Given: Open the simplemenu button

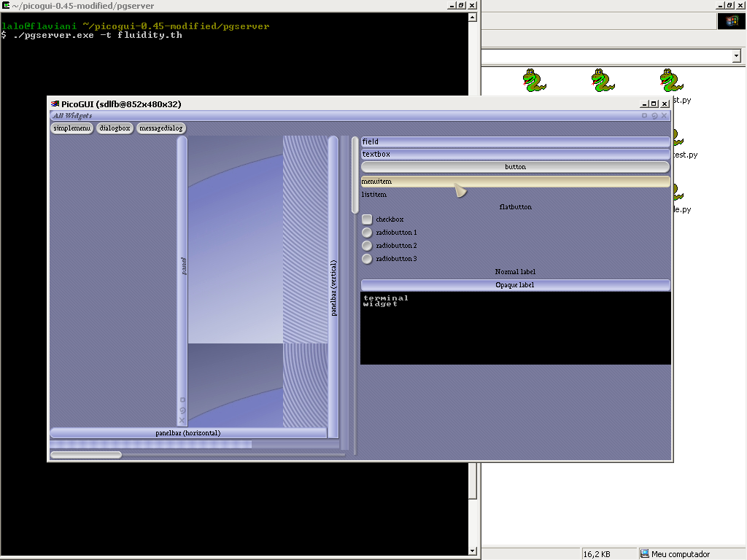Looking at the screenshot, I should pos(71,128).
